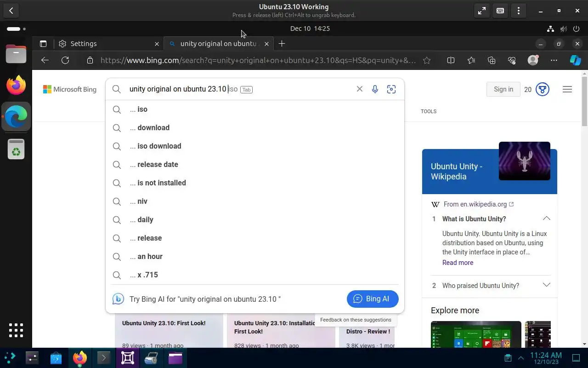Screen dimensions: 588x368
Task: Open a new browser tab
Action: (x=282, y=44)
